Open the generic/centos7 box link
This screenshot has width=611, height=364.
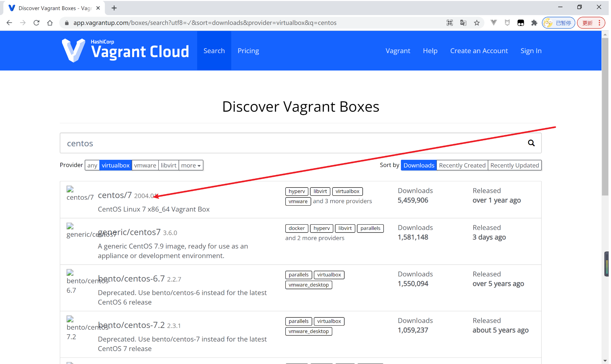point(129,232)
